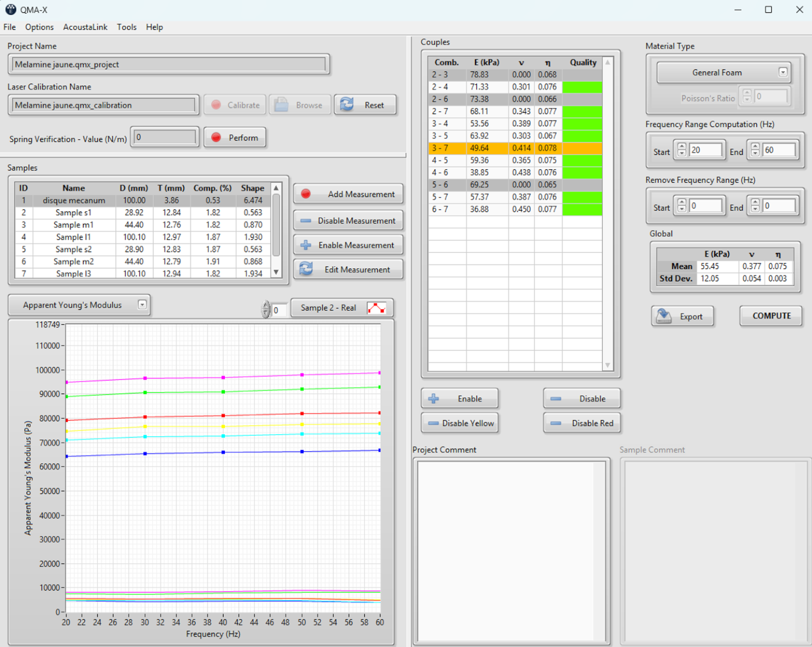Click the Remove Frequency Start stepper arrows
This screenshot has height=647, width=812.
coord(682,206)
